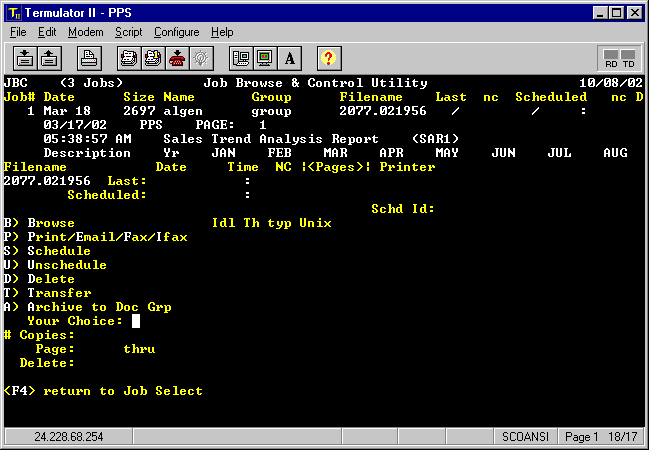
Task: Open the File menu
Action: (x=18, y=32)
